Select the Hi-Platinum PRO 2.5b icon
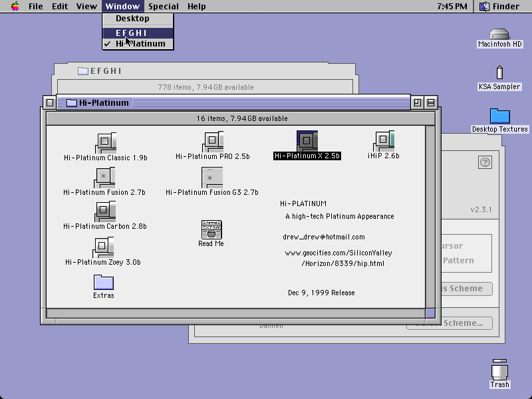 pos(213,142)
